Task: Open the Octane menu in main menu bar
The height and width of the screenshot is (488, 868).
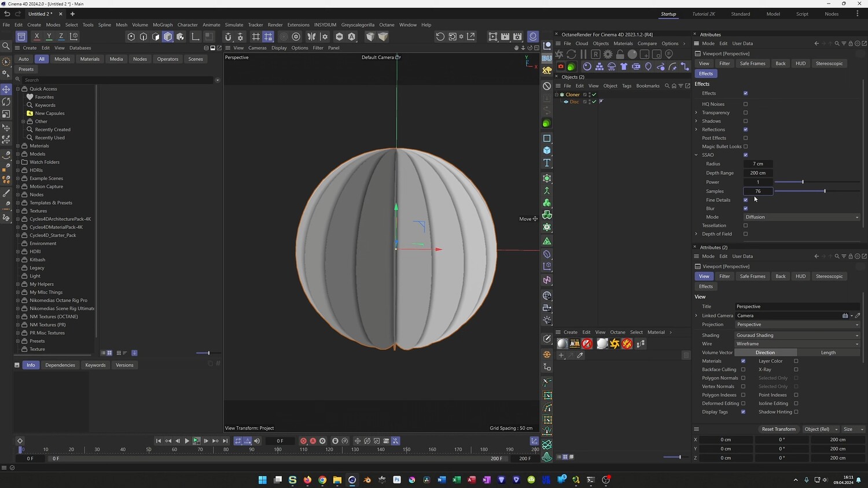Action: [x=387, y=25]
